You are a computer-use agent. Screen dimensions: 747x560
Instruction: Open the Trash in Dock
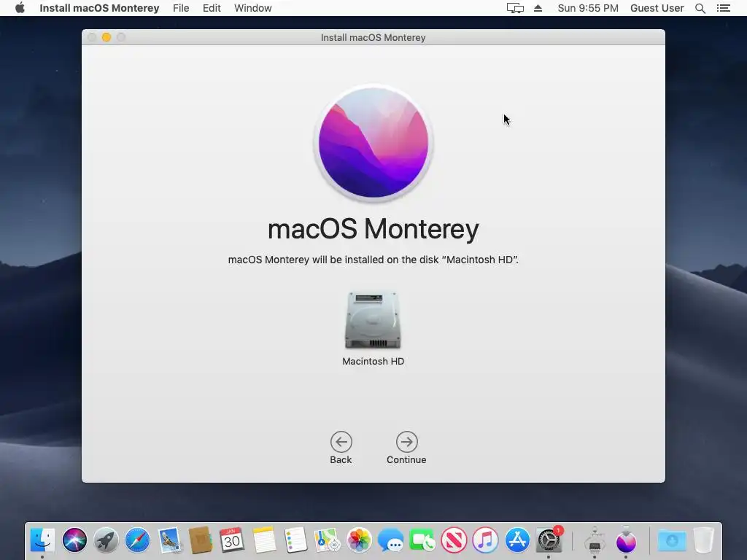click(x=704, y=540)
